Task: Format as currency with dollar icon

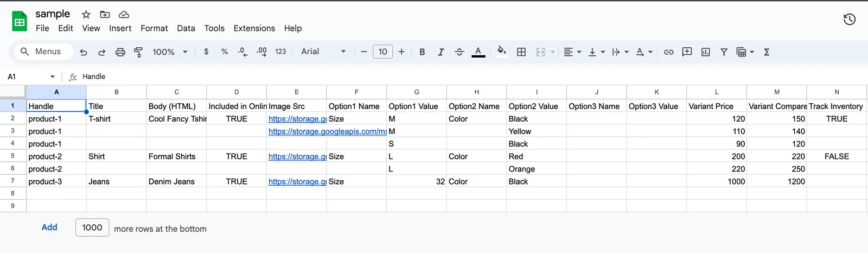Action: click(x=206, y=52)
